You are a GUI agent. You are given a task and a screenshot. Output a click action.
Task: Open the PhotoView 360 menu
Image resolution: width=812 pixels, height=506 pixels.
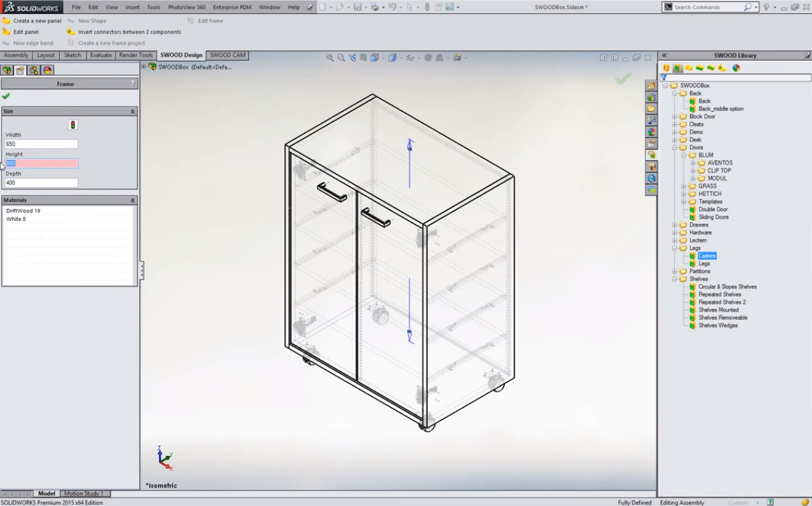click(x=186, y=7)
